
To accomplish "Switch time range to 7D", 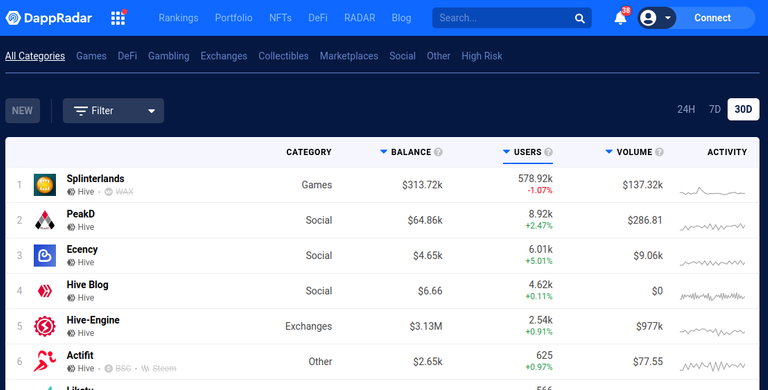I will [x=715, y=109].
